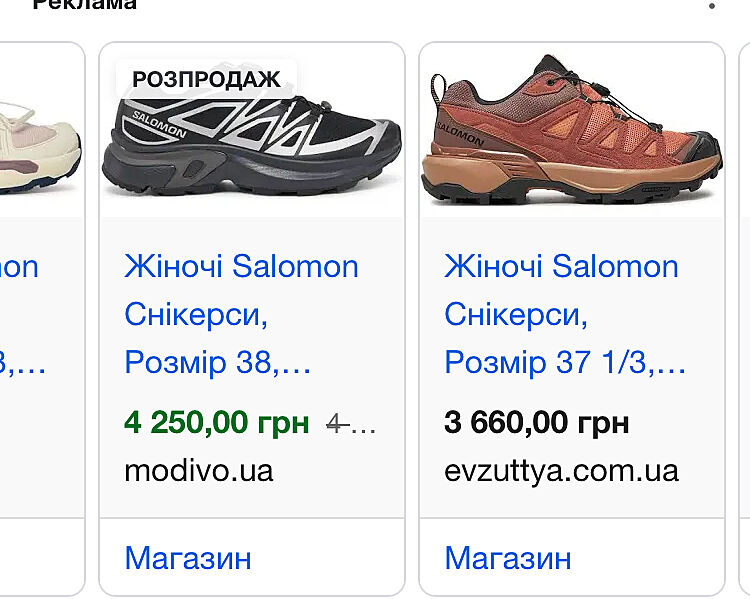
Task: Click Магазин under the modivo.ua card
Action: (x=188, y=558)
